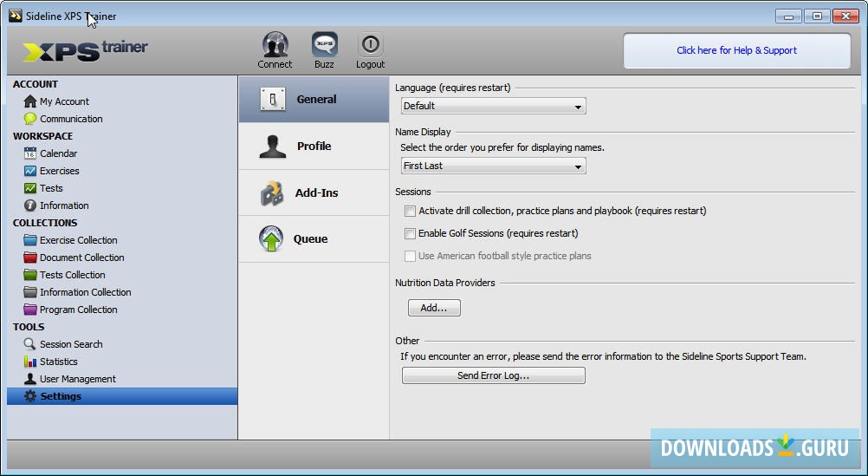The width and height of the screenshot is (868, 476).
Task: Enable drill collection, practice plans and playbook
Action: click(x=410, y=212)
